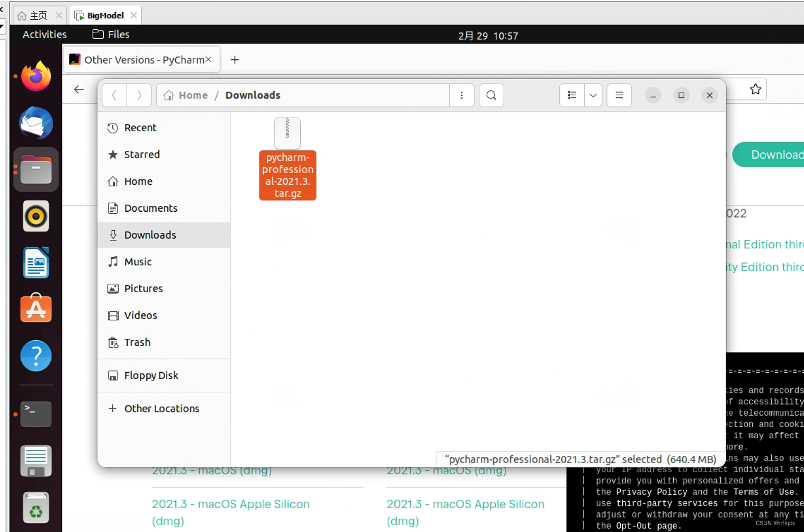Close the BigModel VM tab

pos(134,15)
